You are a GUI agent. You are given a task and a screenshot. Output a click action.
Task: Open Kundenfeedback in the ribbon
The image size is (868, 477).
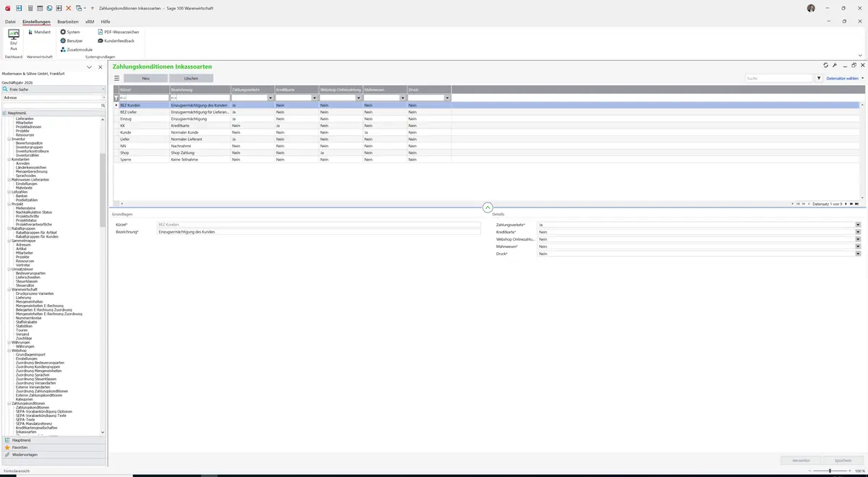[x=116, y=40]
